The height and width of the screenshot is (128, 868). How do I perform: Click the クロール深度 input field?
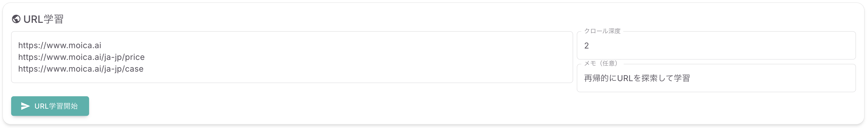pyautogui.click(x=716, y=46)
